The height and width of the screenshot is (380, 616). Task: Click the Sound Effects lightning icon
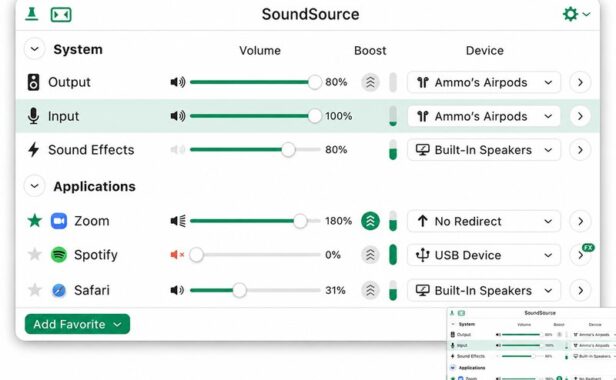tap(33, 150)
